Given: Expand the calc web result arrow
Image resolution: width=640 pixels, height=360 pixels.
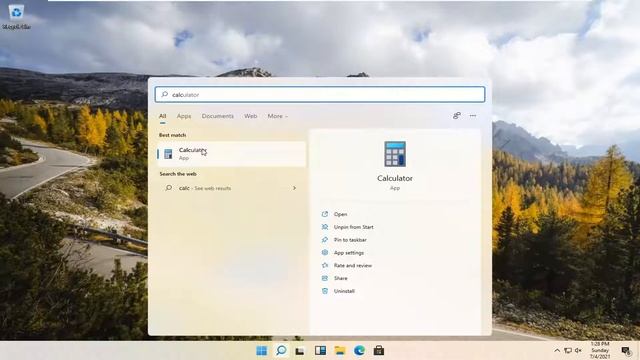Looking at the screenshot, I should tap(294, 188).
